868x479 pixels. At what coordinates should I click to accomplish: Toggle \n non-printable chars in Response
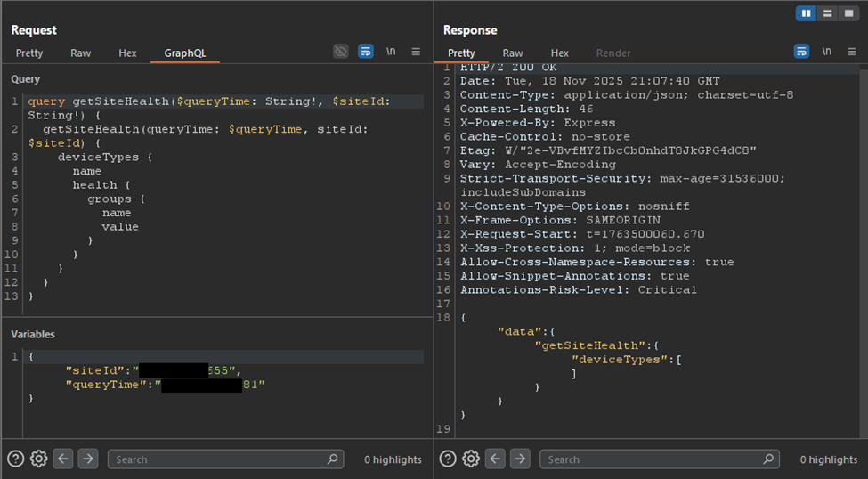coord(826,52)
